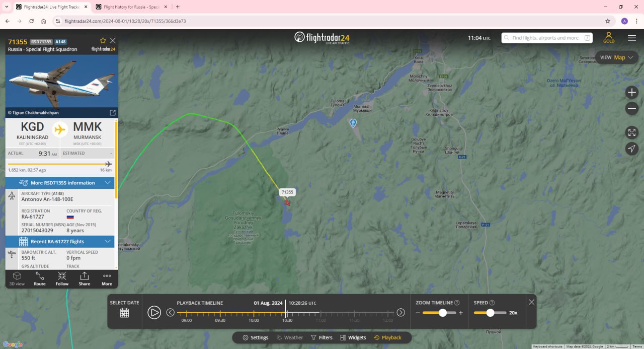Zoom out on the map
The image size is (644, 349).
click(x=632, y=108)
